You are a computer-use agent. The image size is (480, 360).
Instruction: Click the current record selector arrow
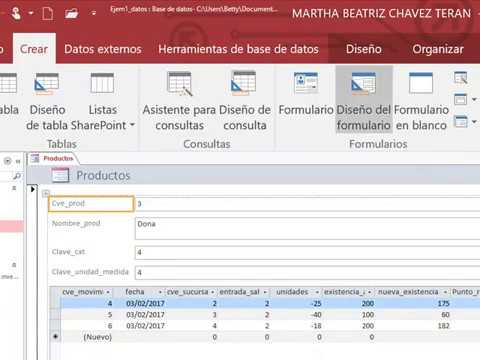click(33, 189)
